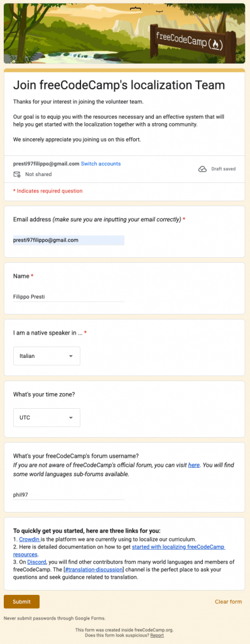The height and width of the screenshot is (644, 250).
Task: Click the arrow beside UTC
Action: [70, 418]
